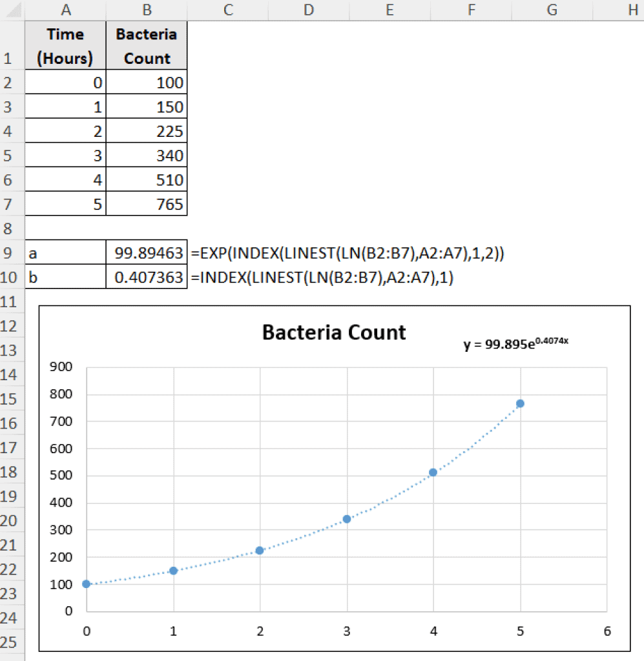Select the cell showing 99.89463
644x661 pixels.
pyautogui.click(x=146, y=253)
